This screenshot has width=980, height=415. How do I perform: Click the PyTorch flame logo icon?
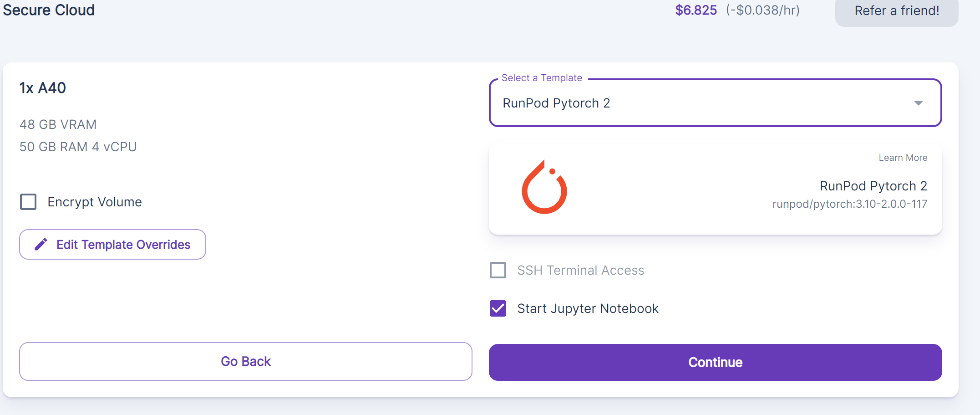tap(544, 187)
